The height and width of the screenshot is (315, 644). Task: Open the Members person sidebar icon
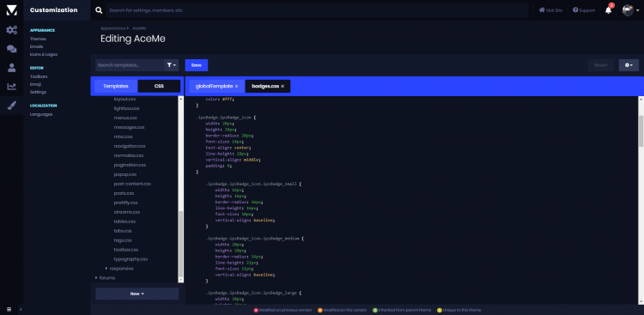click(11, 68)
